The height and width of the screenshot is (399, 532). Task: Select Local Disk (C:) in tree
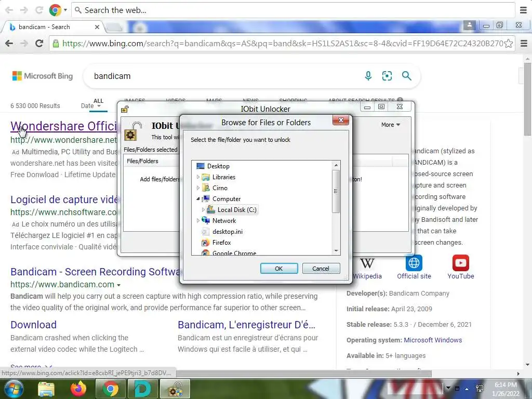(x=232, y=210)
